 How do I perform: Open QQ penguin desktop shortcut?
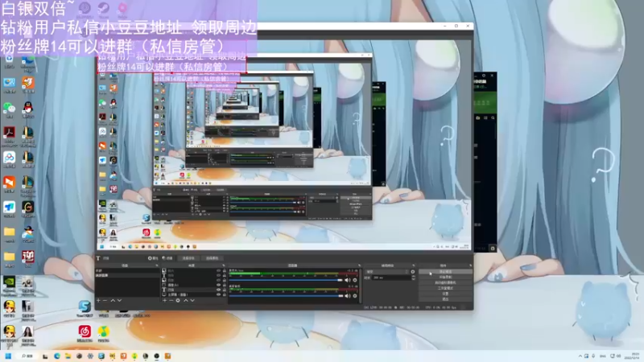point(27,109)
